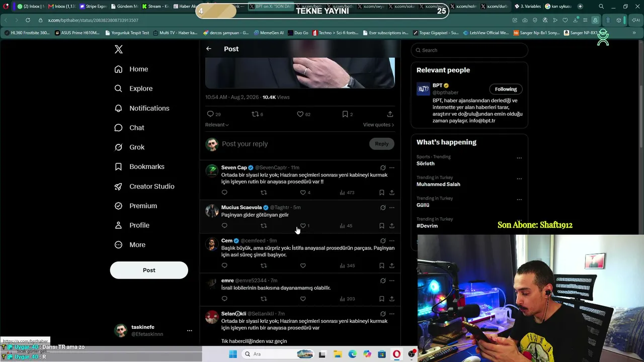Image resolution: width=644 pixels, height=362 pixels.
Task: Bookmark Mucius Scaevola's reply
Action: tap(382, 226)
